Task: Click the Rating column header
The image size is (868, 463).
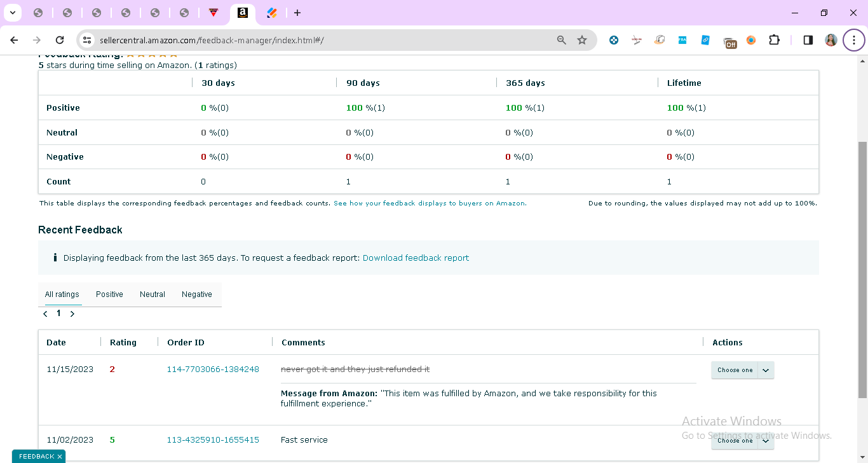Action: point(123,343)
